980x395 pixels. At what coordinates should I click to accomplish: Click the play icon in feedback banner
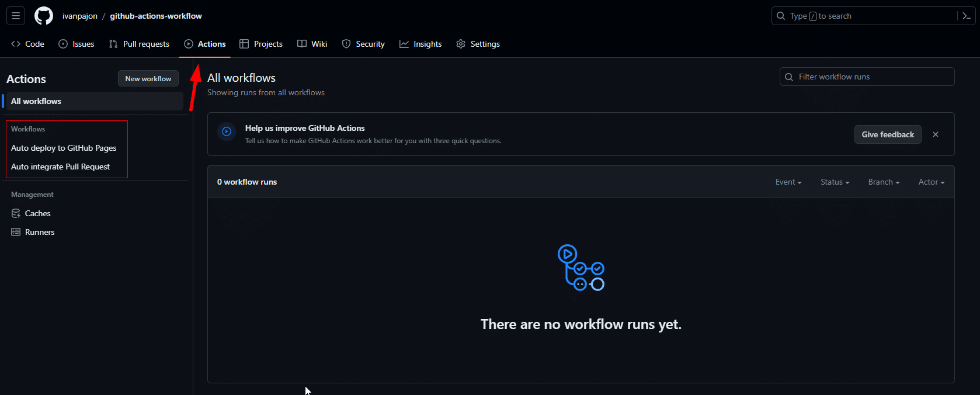click(227, 131)
